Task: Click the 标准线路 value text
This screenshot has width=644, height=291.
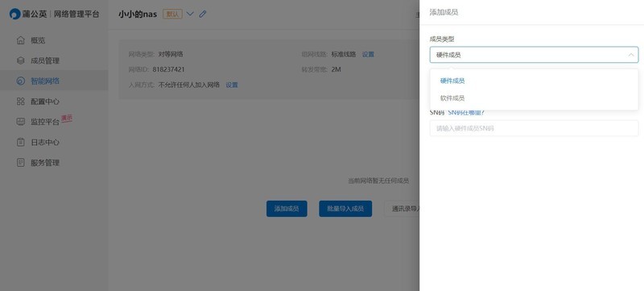Action: [x=344, y=54]
